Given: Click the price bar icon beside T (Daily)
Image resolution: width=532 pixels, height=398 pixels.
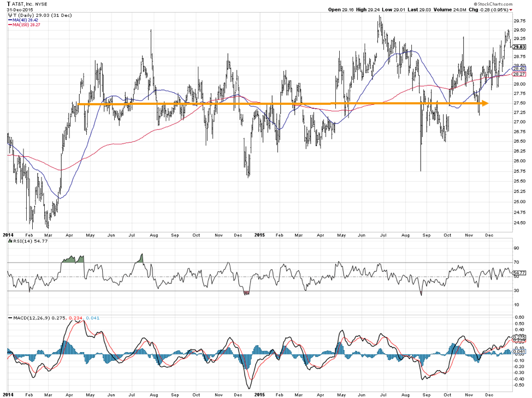Looking at the screenshot, I should pyautogui.click(x=9, y=15).
